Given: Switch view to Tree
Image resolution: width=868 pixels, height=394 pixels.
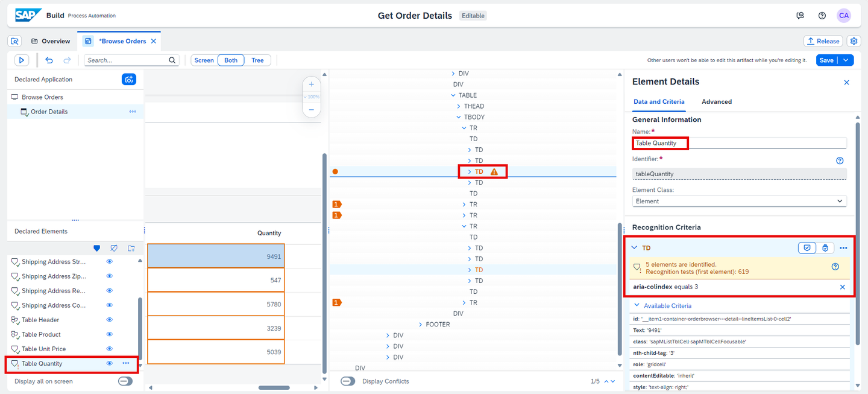Looking at the screenshot, I should click(257, 60).
